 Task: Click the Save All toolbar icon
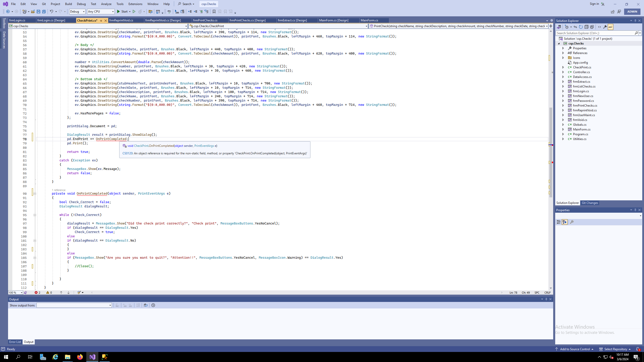pos(44,12)
